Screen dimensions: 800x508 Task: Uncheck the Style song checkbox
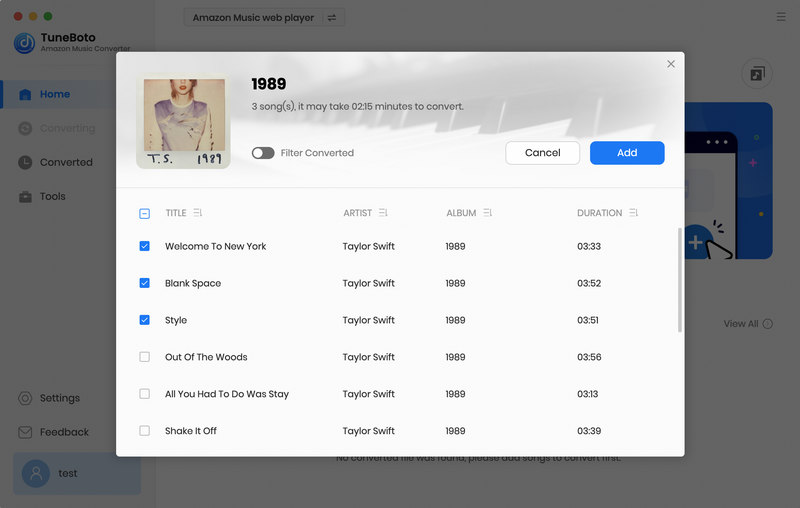pos(144,320)
